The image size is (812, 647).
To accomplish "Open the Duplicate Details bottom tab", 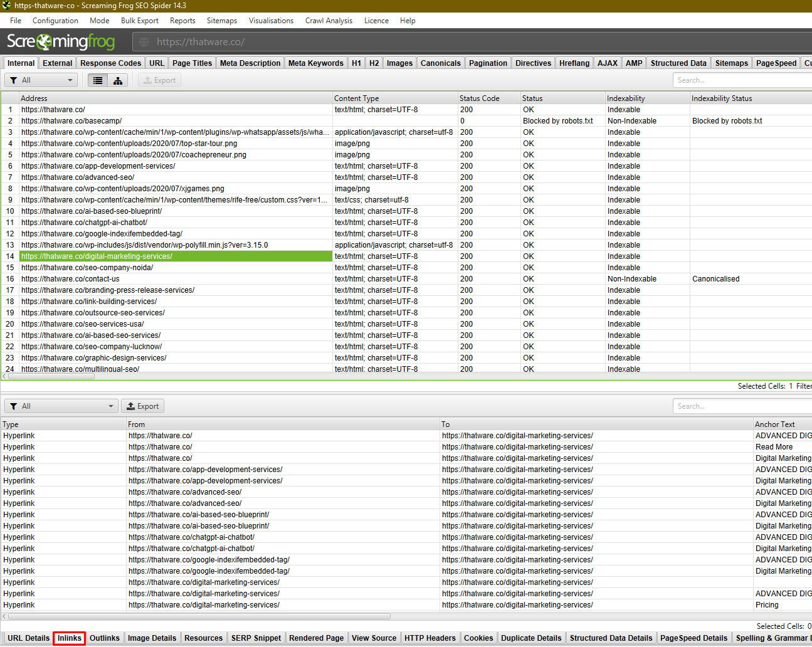I will (531, 638).
